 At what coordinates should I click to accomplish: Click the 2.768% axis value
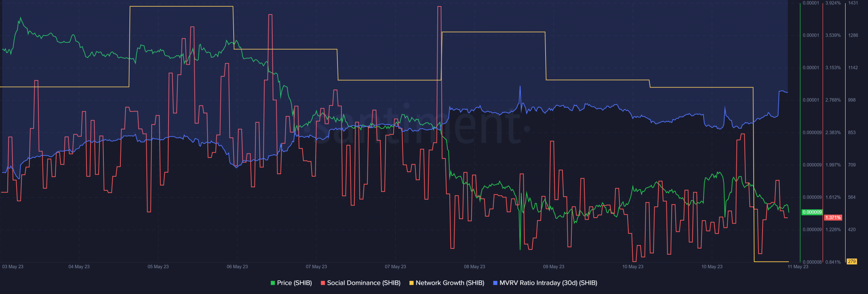pyautogui.click(x=833, y=100)
